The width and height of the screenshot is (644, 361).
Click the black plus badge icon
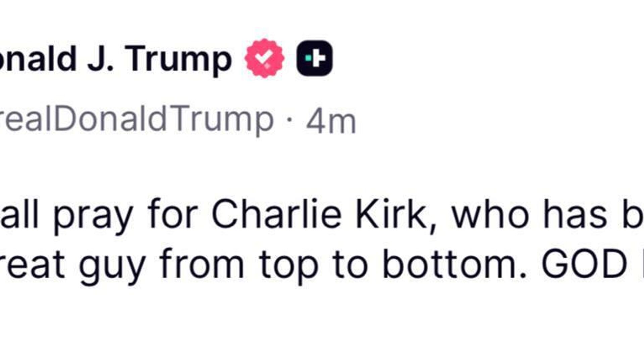coord(314,58)
